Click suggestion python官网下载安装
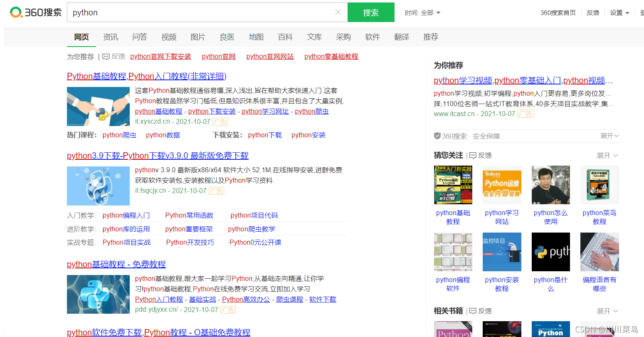 (x=160, y=57)
